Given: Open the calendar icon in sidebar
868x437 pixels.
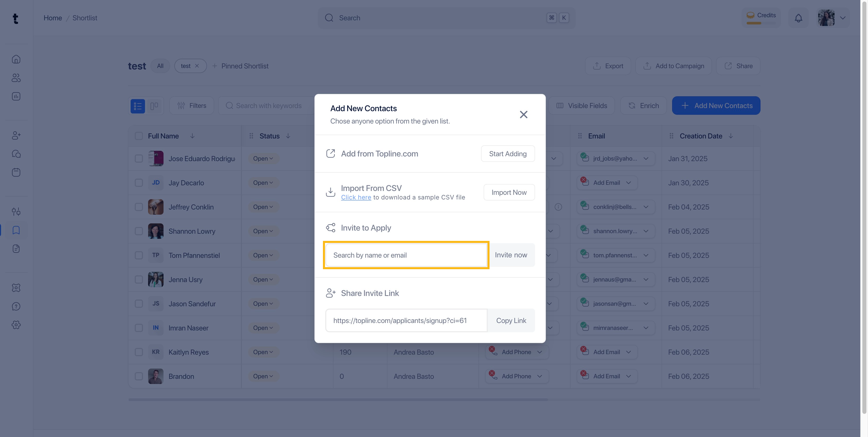Looking at the screenshot, I should pos(16,172).
